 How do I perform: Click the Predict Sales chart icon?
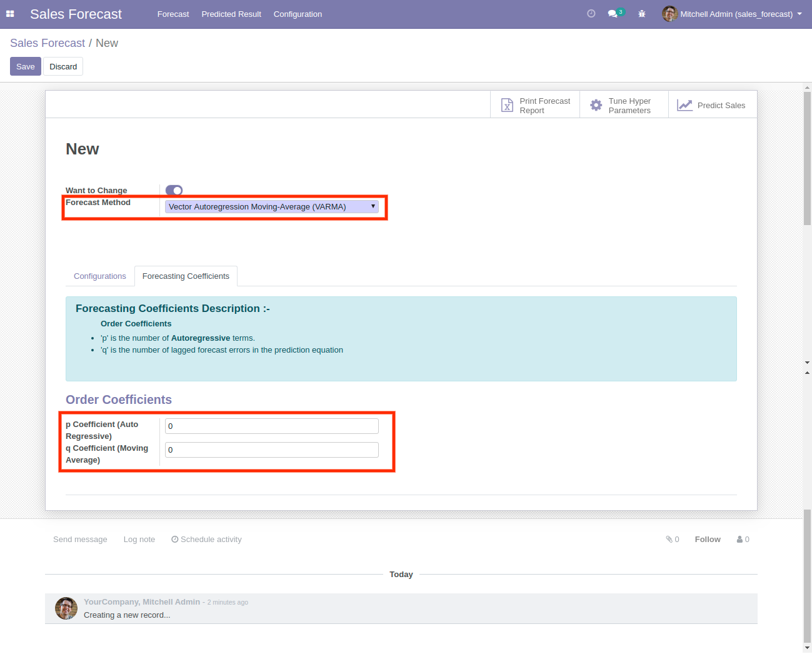click(684, 106)
